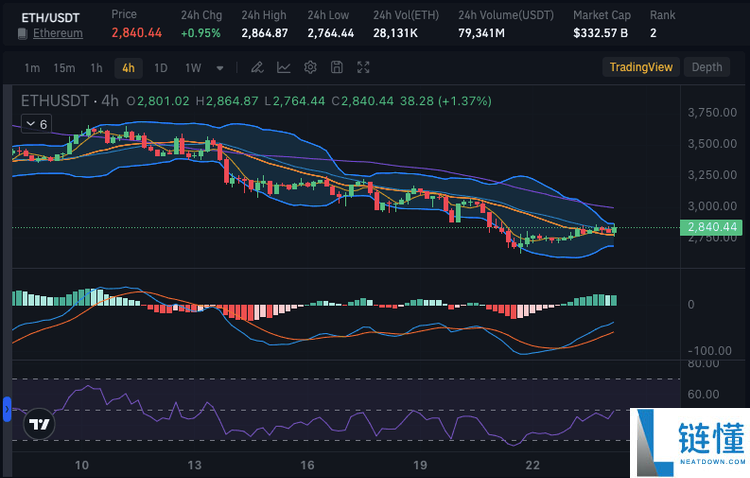The image size is (750, 478).
Task: Enter fullscreen chart mode
Action: 364,68
